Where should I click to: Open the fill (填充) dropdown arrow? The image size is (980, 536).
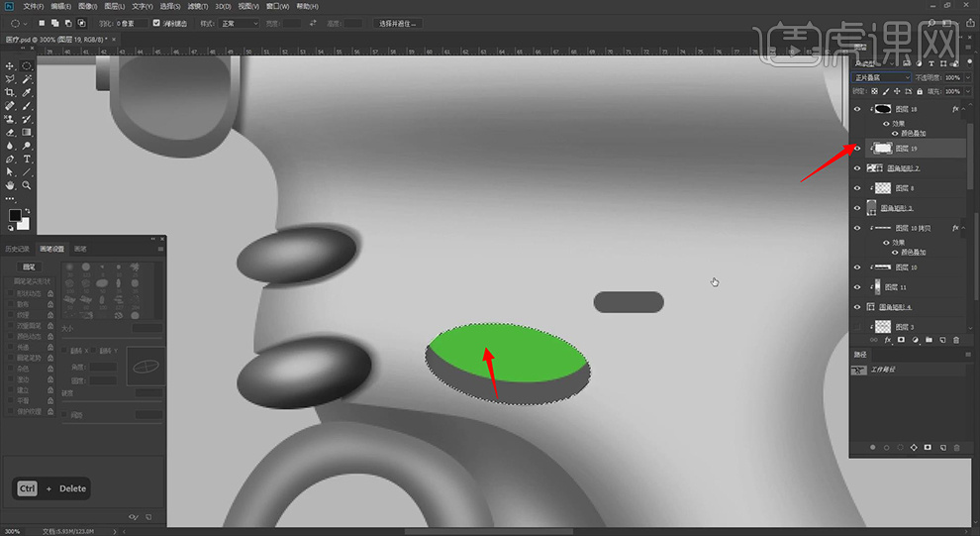(x=967, y=91)
